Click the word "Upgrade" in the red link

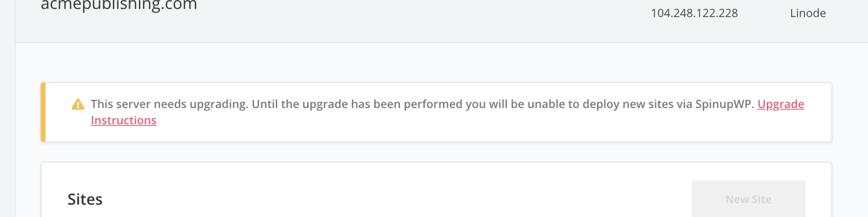coord(780,104)
